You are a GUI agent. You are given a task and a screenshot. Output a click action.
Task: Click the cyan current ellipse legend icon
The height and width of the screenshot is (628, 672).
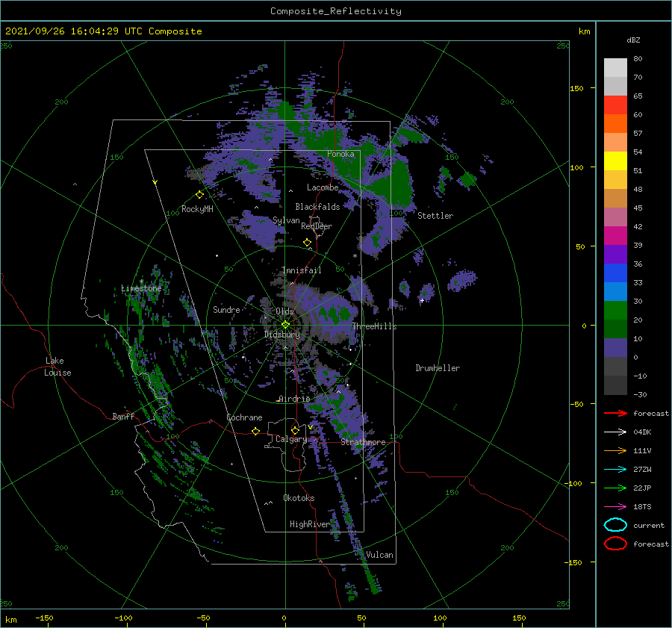pyautogui.click(x=615, y=525)
